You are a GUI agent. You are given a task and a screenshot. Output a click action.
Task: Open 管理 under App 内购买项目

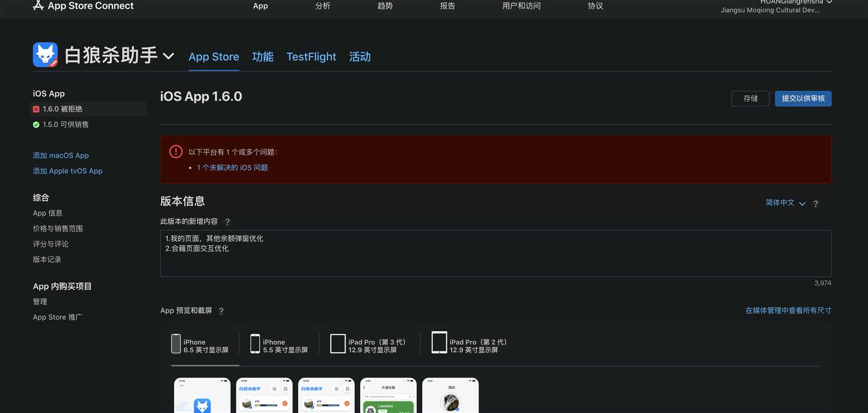(40, 302)
